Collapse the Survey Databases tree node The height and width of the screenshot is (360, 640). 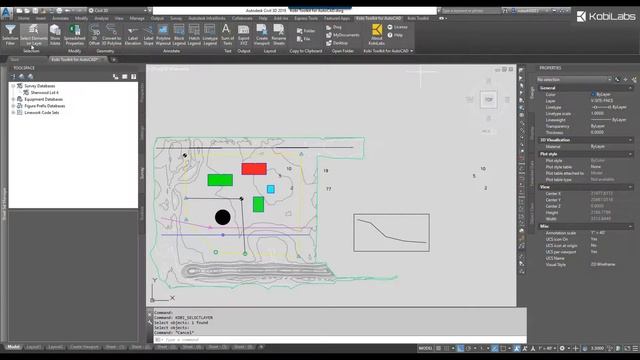click(x=13, y=86)
